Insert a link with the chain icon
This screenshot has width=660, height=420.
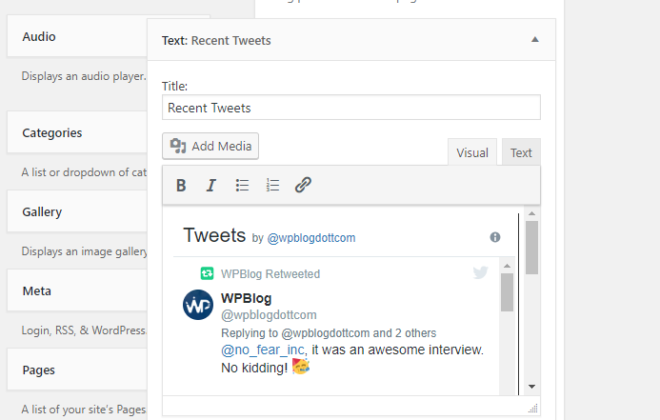click(303, 185)
